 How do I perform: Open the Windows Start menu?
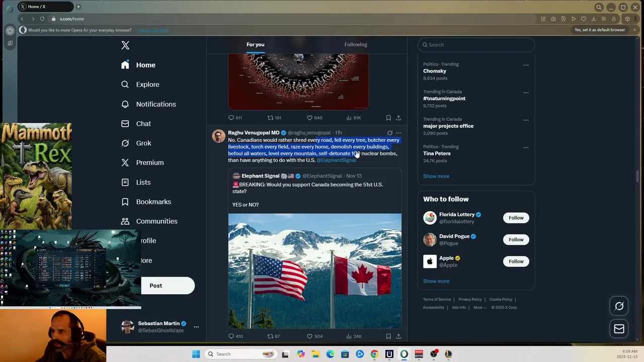tap(196, 354)
